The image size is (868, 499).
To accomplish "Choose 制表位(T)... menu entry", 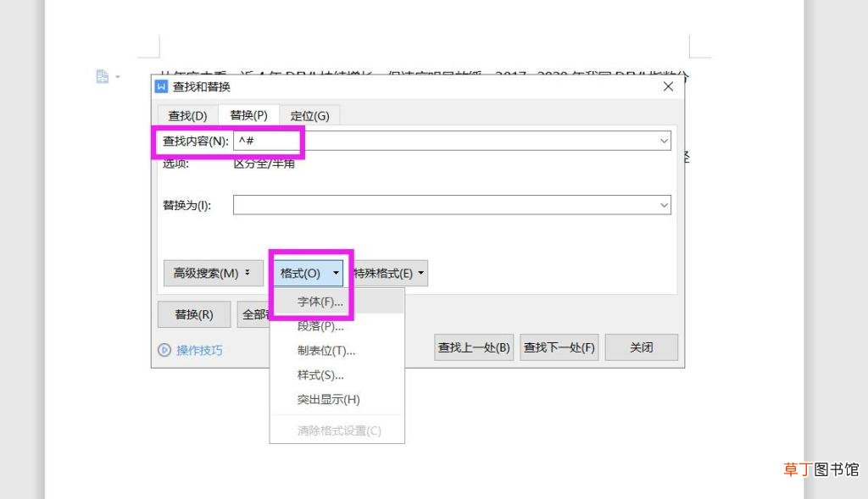I will (x=337, y=351).
